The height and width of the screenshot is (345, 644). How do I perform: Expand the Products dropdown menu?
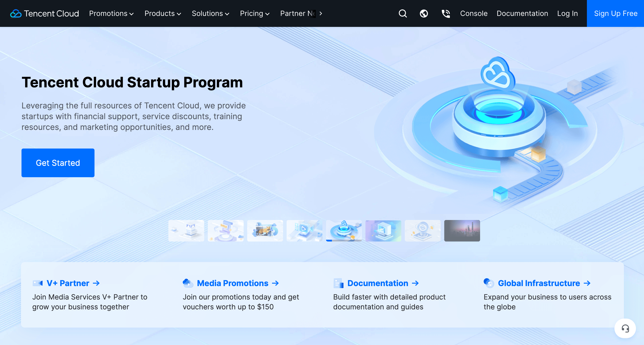[163, 13]
